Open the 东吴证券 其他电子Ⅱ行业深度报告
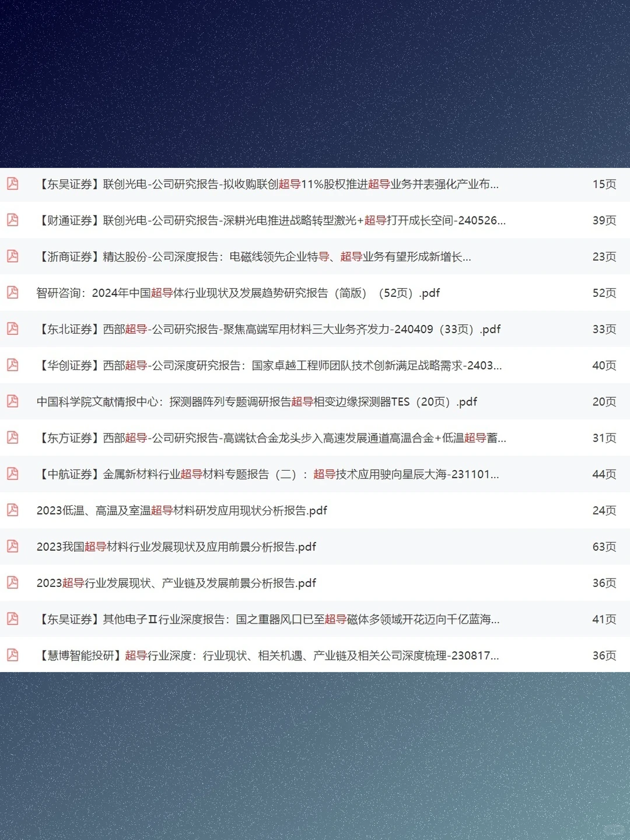630x840 pixels. click(268, 619)
